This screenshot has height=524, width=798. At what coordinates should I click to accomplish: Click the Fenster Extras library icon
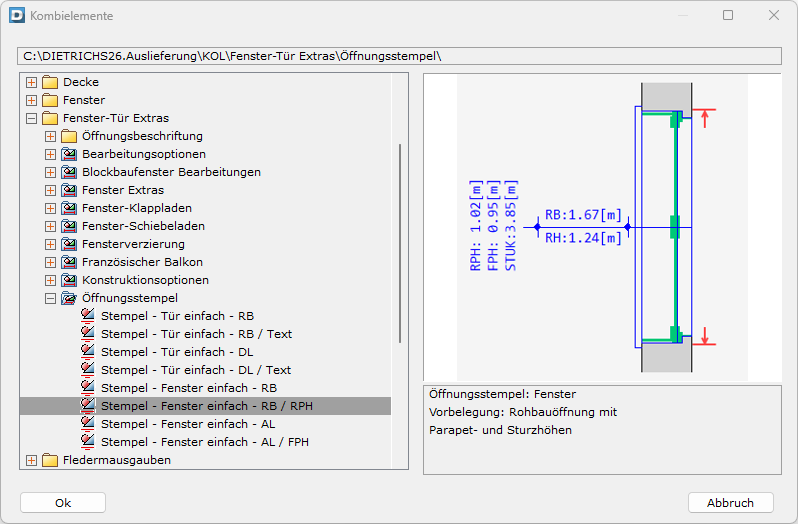tap(69, 190)
